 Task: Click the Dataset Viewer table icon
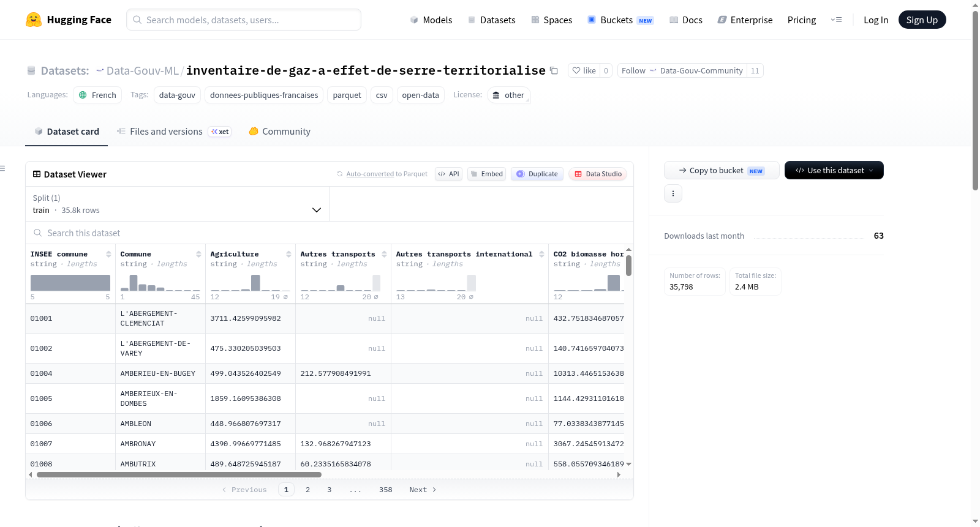pos(37,174)
